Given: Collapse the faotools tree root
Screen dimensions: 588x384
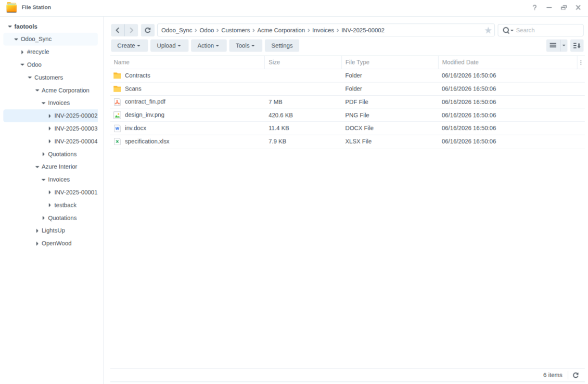Looking at the screenshot, I should pos(10,27).
